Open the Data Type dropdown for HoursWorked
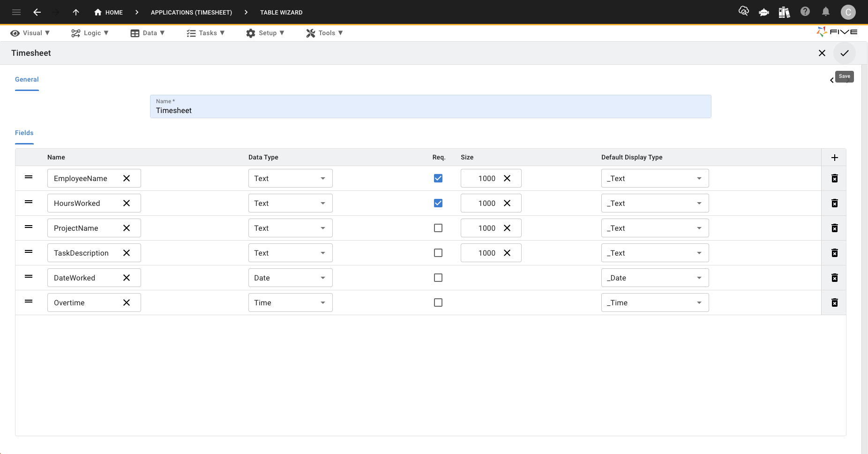 [x=290, y=203]
